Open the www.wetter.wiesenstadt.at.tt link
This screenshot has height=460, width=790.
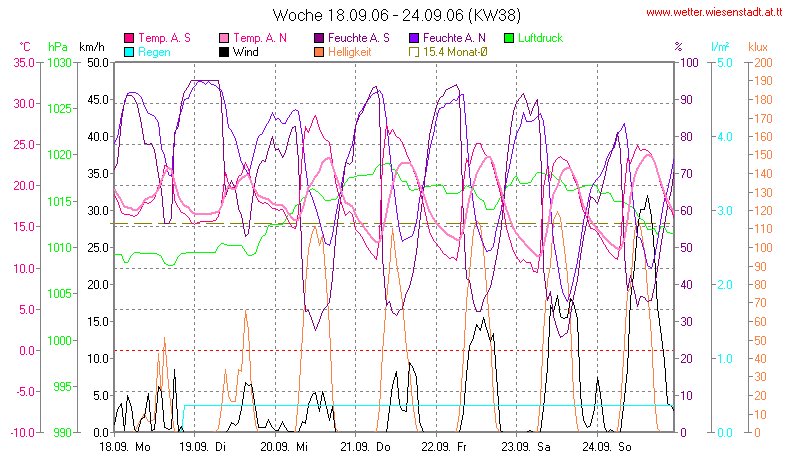click(713, 13)
